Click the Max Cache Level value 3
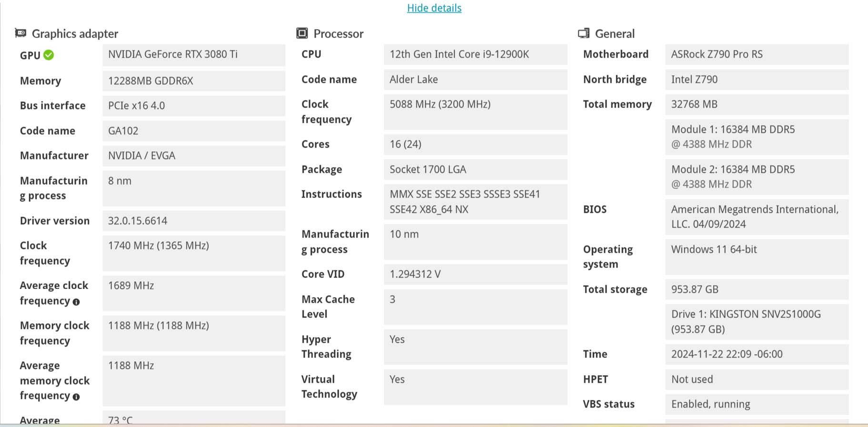The image size is (868, 427). (x=476, y=307)
